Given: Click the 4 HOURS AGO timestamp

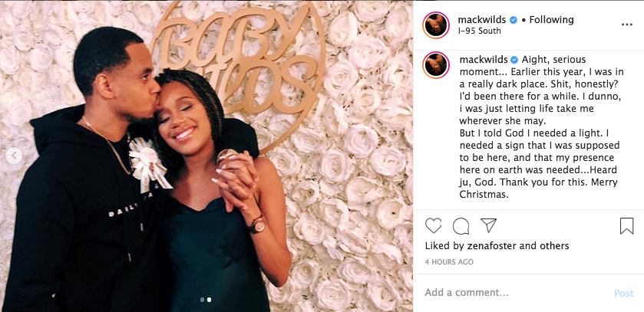Looking at the screenshot, I should (x=450, y=262).
